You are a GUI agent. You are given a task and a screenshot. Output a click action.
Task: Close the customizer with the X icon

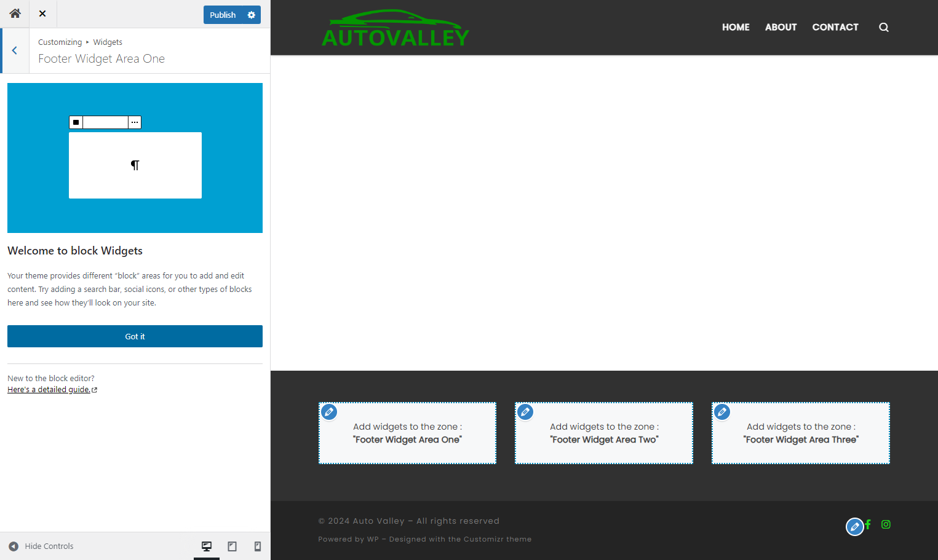[42, 14]
